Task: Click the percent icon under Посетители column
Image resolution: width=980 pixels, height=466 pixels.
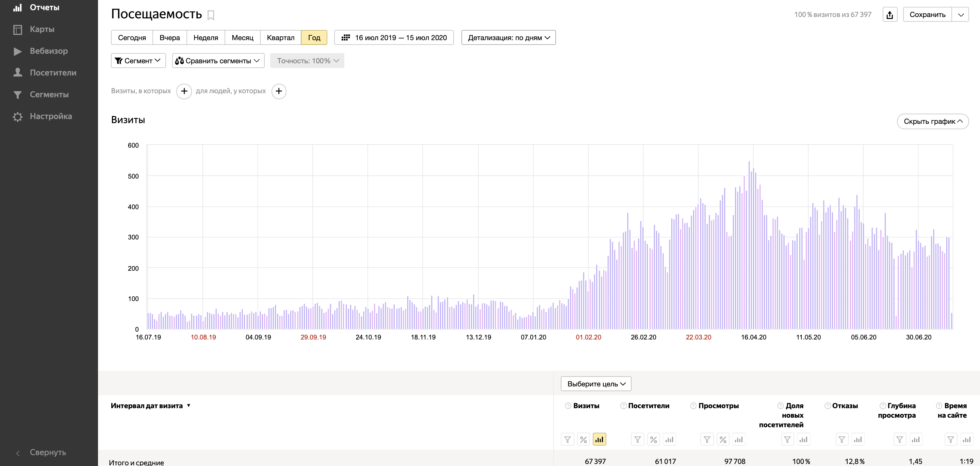Action: (x=653, y=439)
